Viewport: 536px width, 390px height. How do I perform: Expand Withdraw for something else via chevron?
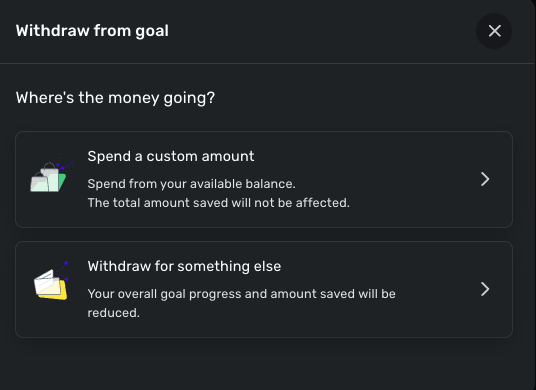485,289
